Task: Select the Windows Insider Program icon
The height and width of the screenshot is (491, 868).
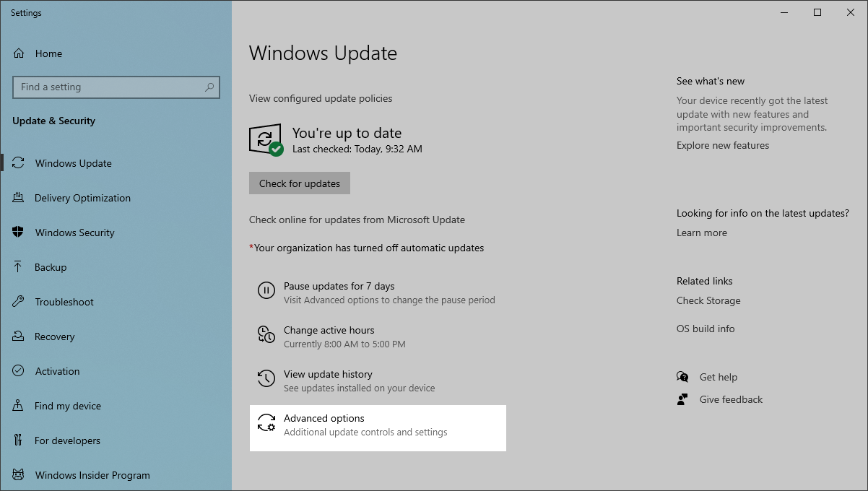Action: [x=19, y=474]
